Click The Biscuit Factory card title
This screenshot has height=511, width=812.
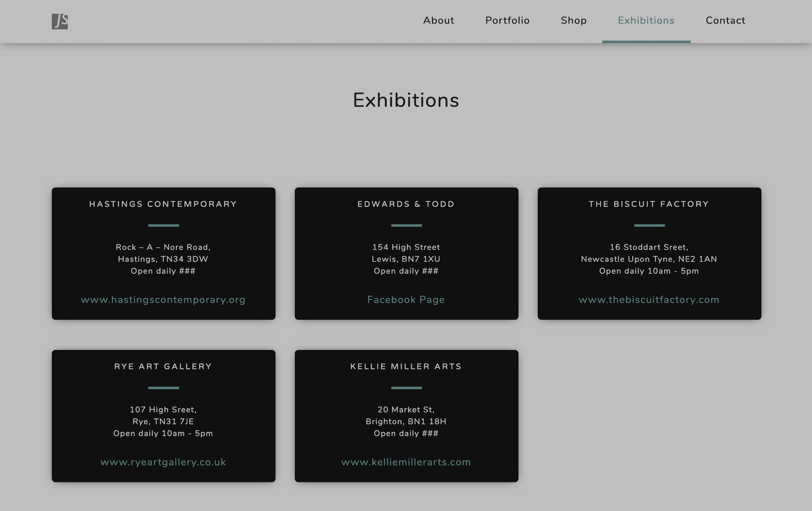pyautogui.click(x=649, y=204)
